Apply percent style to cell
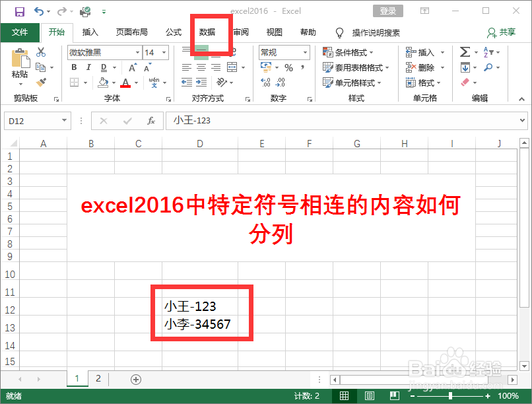 288,68
